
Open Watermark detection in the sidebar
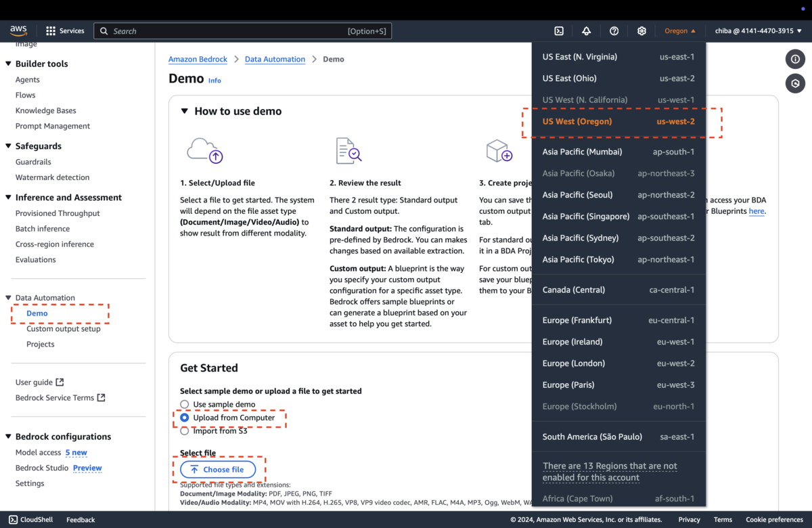53,178
